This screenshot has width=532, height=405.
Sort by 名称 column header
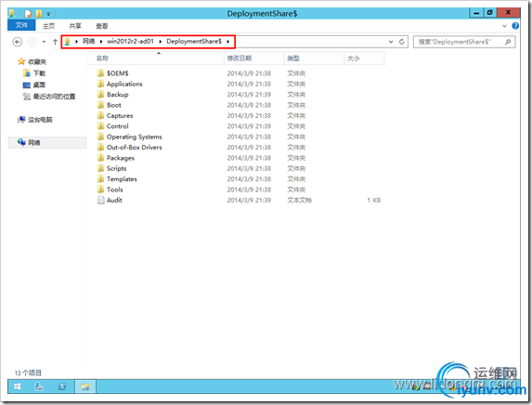156,58
